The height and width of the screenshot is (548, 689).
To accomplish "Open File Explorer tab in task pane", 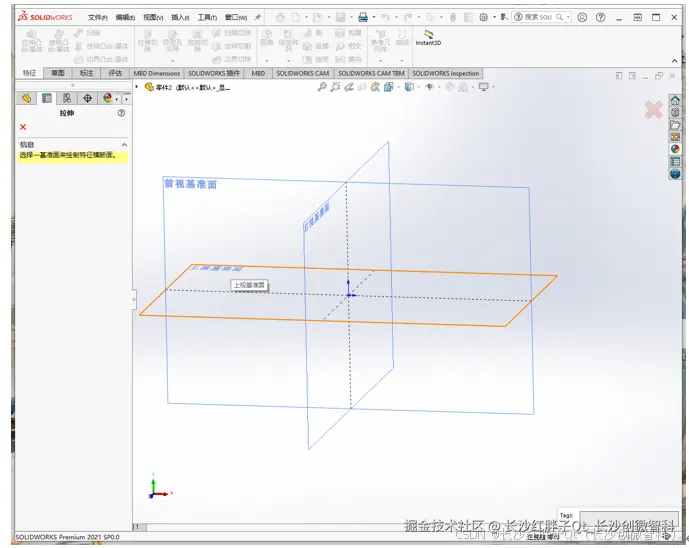I will coord(675,125).
